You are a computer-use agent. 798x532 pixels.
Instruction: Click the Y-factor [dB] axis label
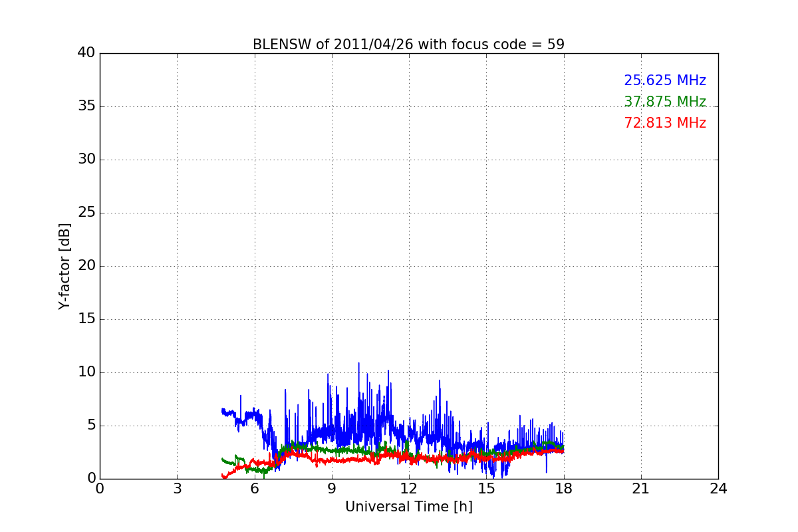tap(65, 266)
